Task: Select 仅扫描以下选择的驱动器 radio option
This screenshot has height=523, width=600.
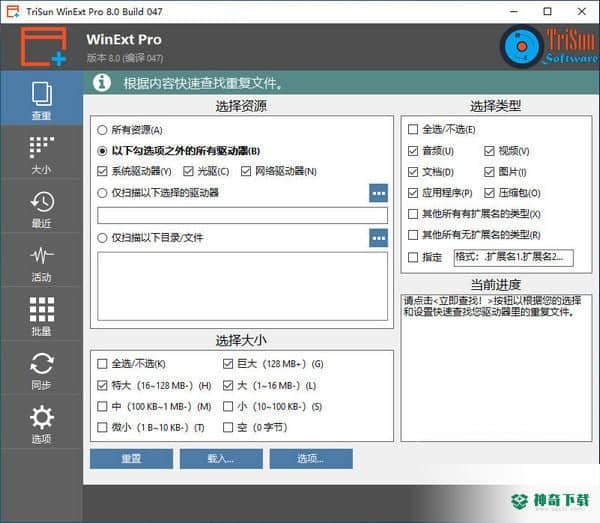Action: pyautogui.click(x=102, y=193)
